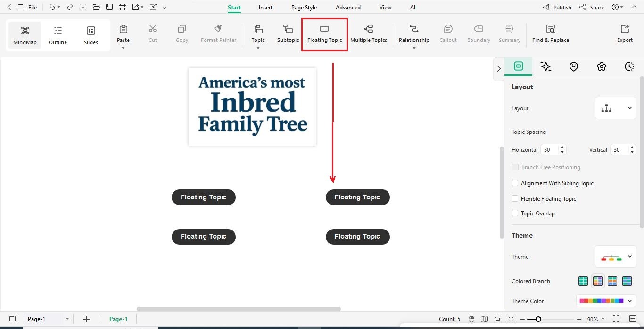Enable Alignment With Sibling Topic
Image resolution: width=644 pixels, height=329 pixels.
pos(515,183)
